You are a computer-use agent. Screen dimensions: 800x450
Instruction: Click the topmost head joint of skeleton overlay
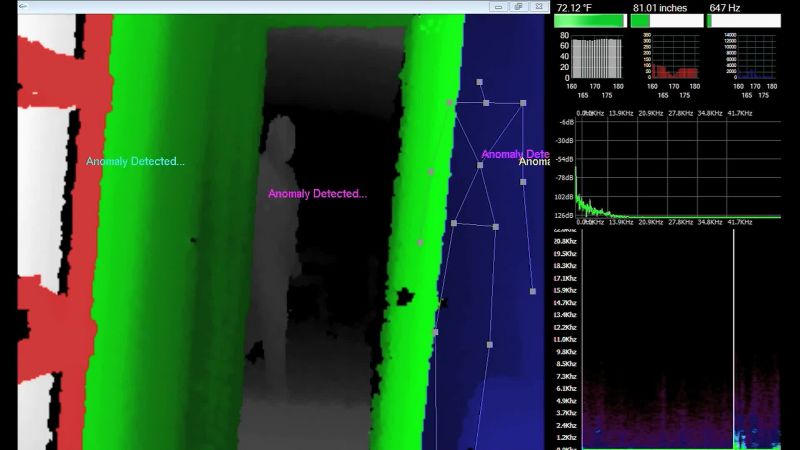(480, 82)
